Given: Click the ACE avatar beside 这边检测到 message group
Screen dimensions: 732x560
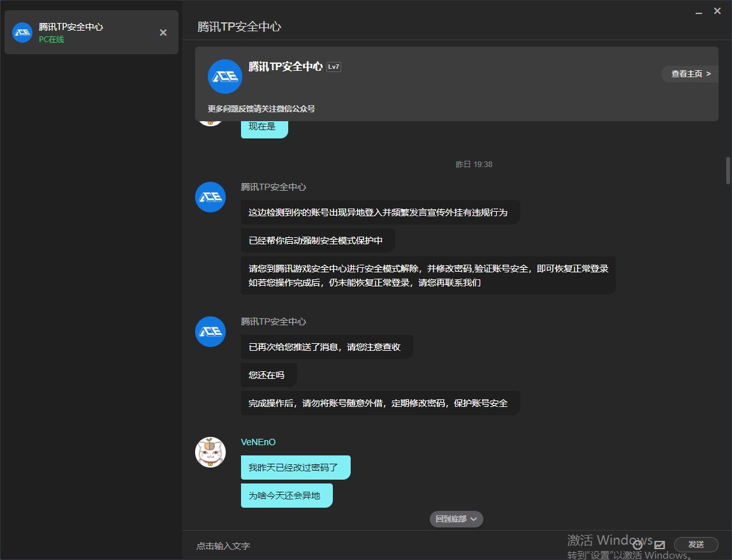Looking at the screenshot, I should [x=210, y=197].
